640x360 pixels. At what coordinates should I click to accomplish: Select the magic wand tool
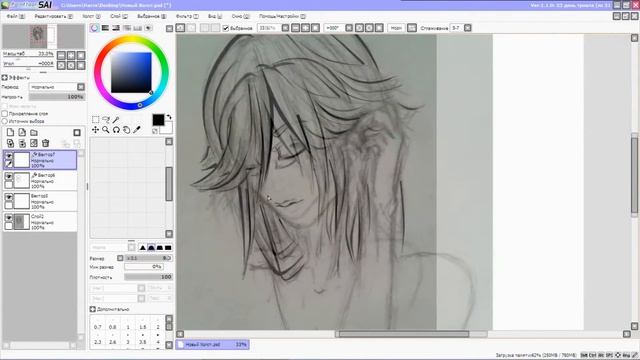[x=116, y=120]
